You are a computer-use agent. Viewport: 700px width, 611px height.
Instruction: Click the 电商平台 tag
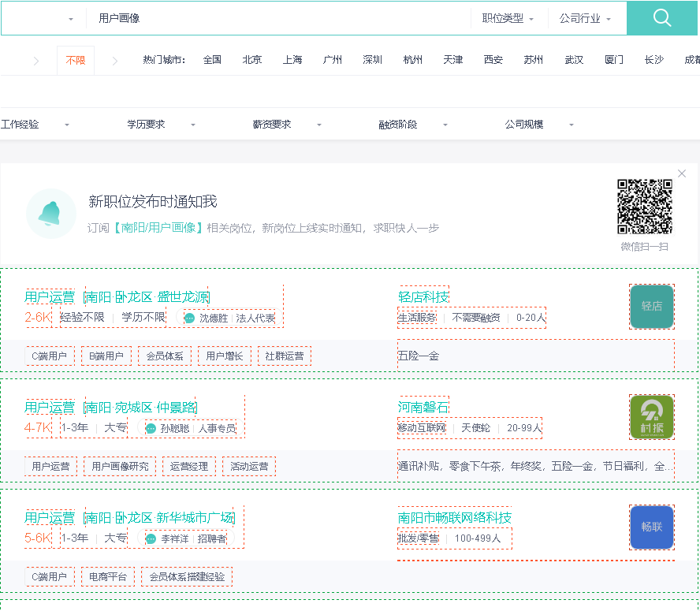click(x=107, y=576)
